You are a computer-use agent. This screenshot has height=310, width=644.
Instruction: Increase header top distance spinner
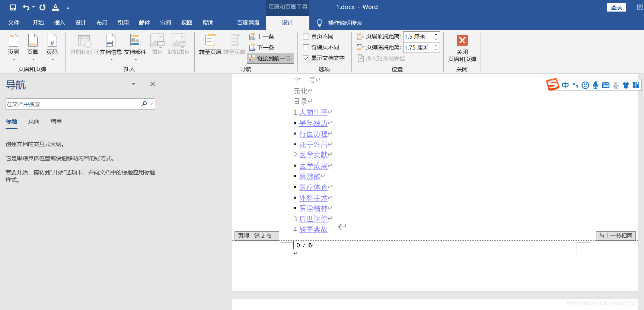436,34
